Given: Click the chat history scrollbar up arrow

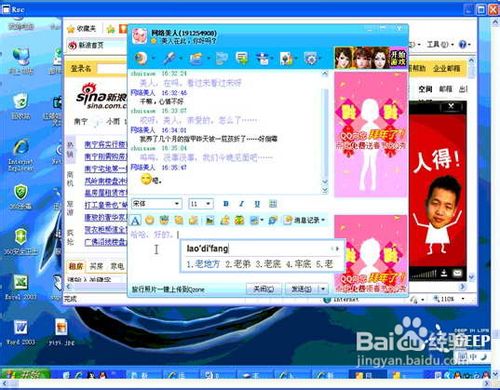Looking at the screenshot, I should 325,75.
